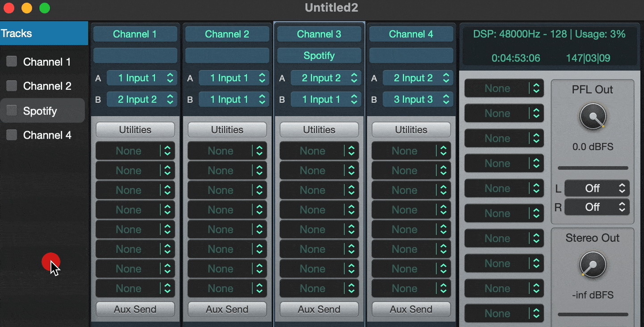Click the Spotify name field on Channel 3
This screenshot has height=327, width=644.
319,56
